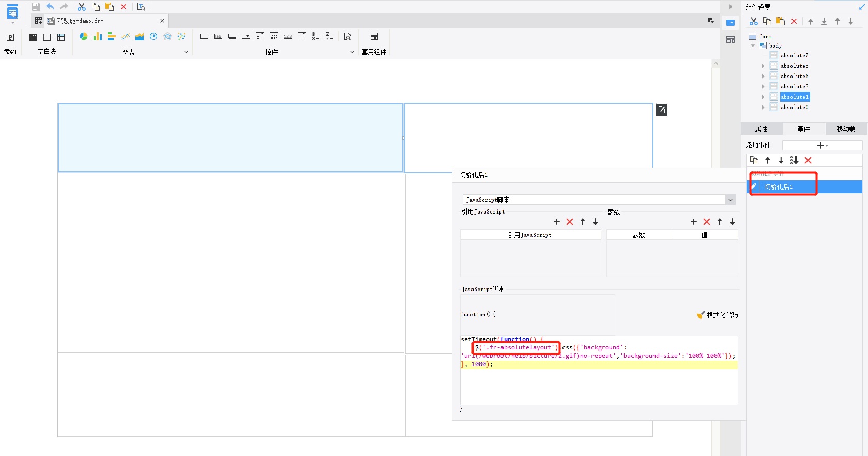
Task: Open the component library side panel icon
Action: [730, 39]
